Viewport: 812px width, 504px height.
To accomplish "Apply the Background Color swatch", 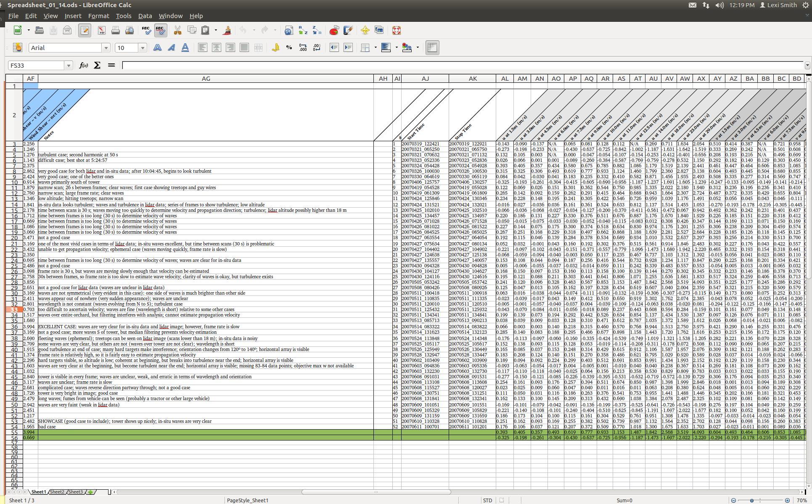I will tap(386, 47).
